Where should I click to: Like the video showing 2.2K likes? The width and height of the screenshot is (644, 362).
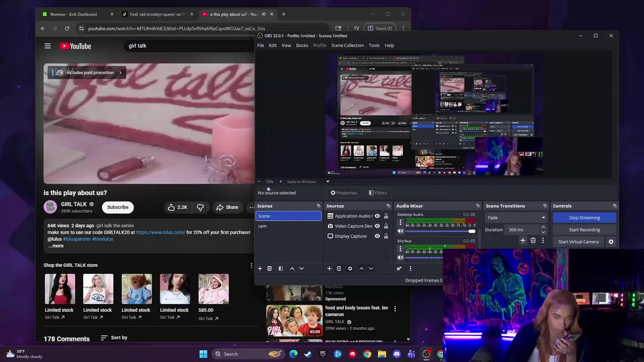click(177, 207)
